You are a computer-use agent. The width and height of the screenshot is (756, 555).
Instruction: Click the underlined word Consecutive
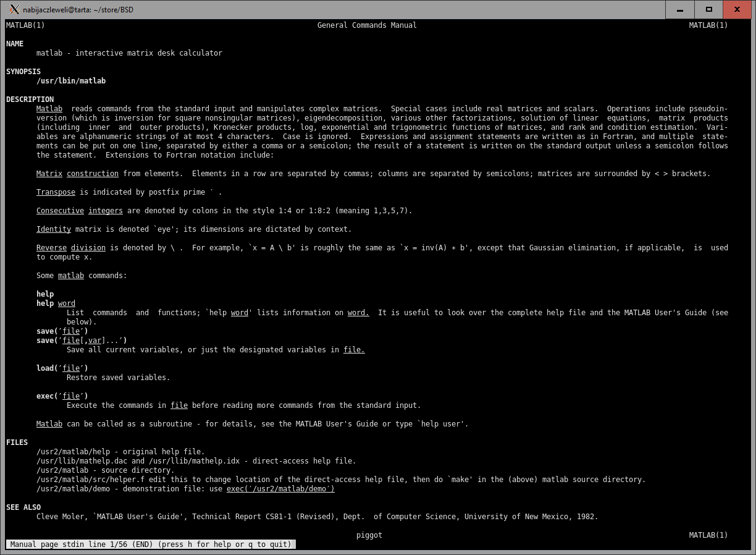click(x=60, y=211)
